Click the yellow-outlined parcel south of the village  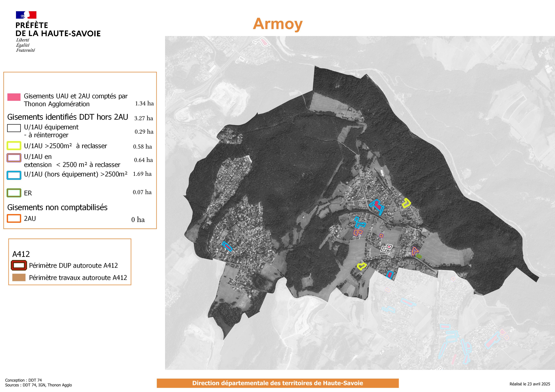click(x=362, y=266)
